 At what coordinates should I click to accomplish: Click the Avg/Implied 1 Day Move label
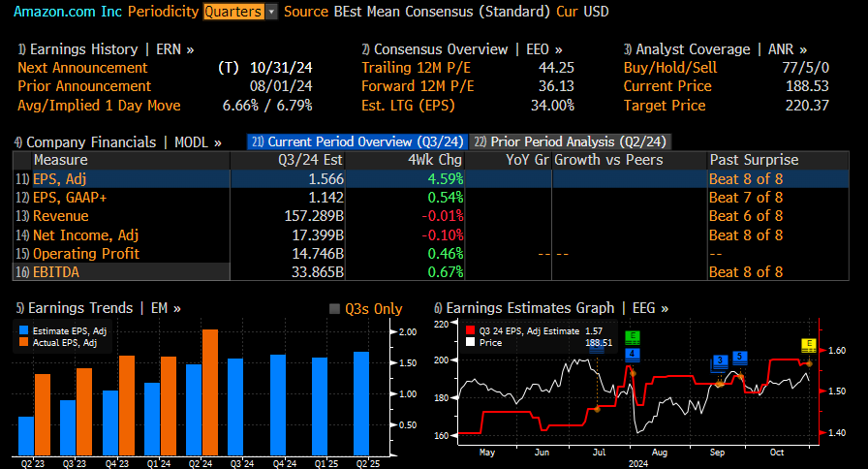point(99,106)
